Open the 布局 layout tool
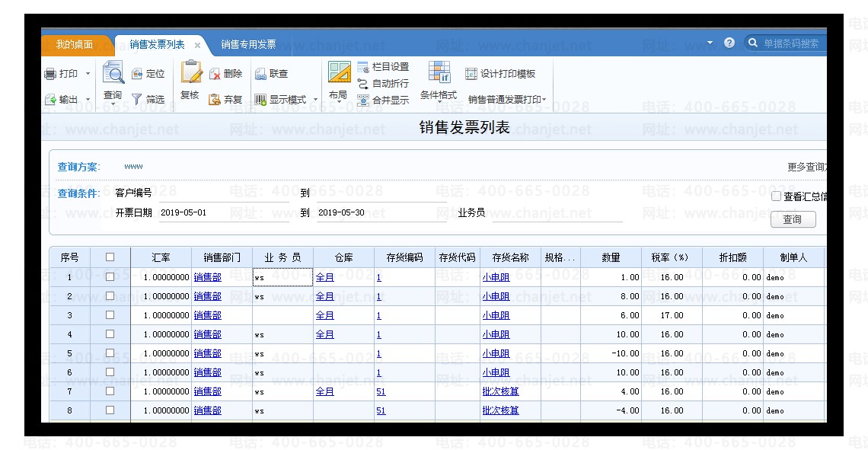The image size is (868, 450). 338,73
